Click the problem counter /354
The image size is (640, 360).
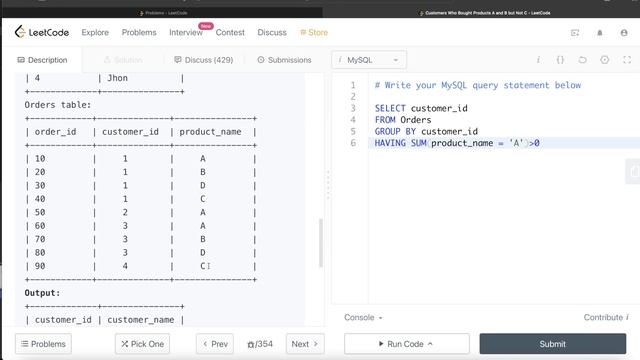pos(260,344)
